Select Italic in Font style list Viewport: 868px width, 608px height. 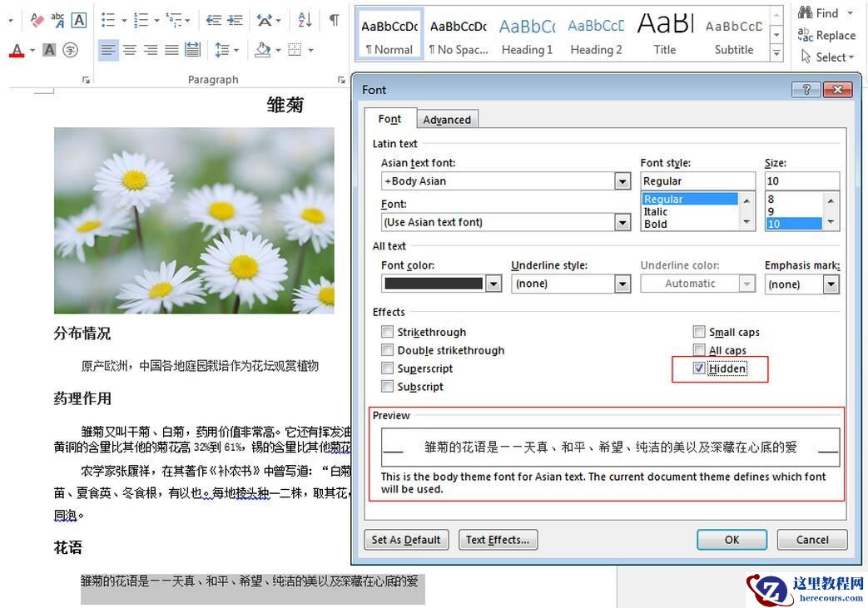tap(656, 212)
